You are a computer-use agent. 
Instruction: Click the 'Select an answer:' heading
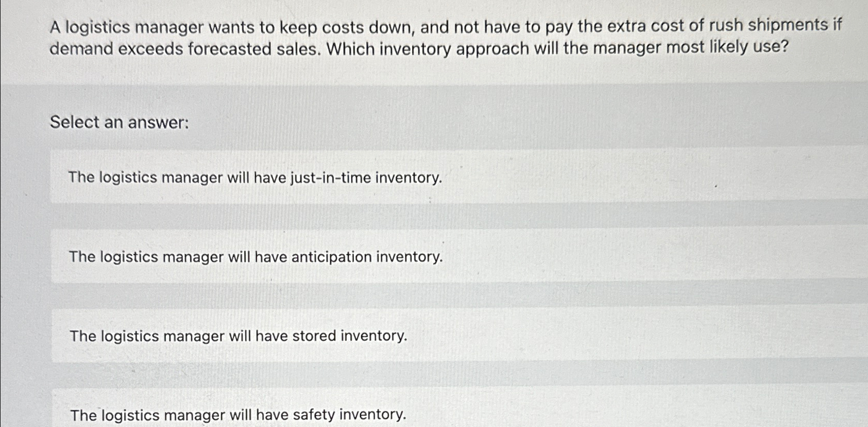[x=120, y=122]
